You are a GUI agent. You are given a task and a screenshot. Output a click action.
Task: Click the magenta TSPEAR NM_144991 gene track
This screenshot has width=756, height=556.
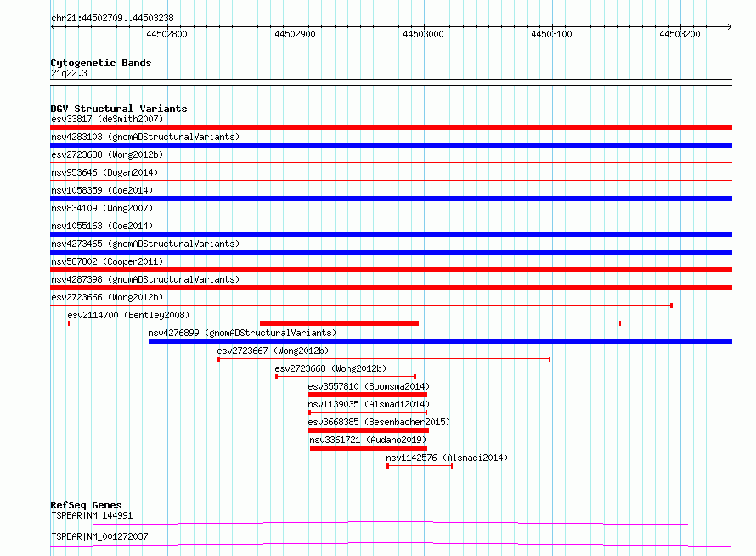pyautogui.click(x=391, y=523)
